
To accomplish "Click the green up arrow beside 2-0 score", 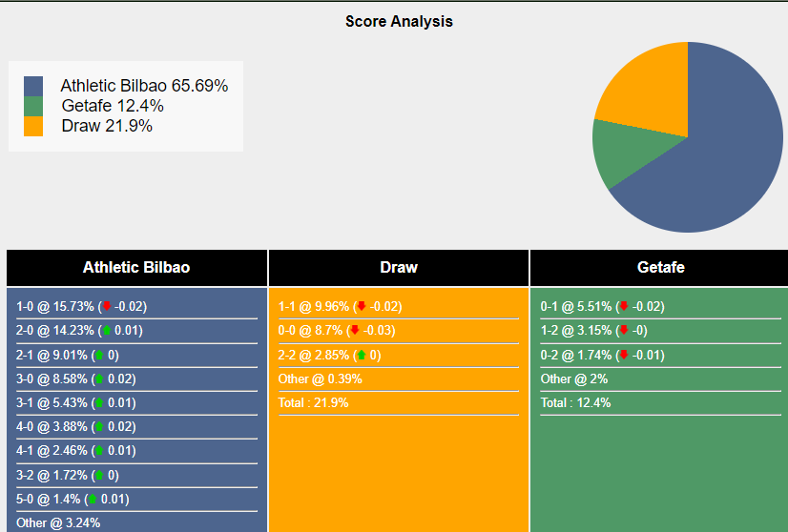I will click(x=107, y=330).
